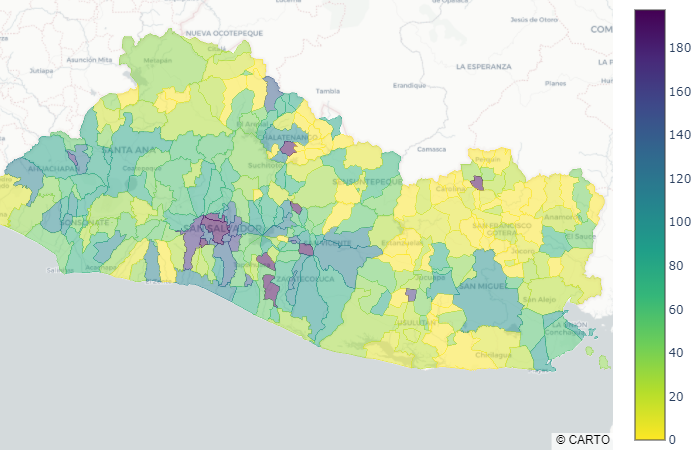Viewport: 700px width, 450px height.
Task: Click the LA ESPERANZA map label
Action: coord(484,67)
